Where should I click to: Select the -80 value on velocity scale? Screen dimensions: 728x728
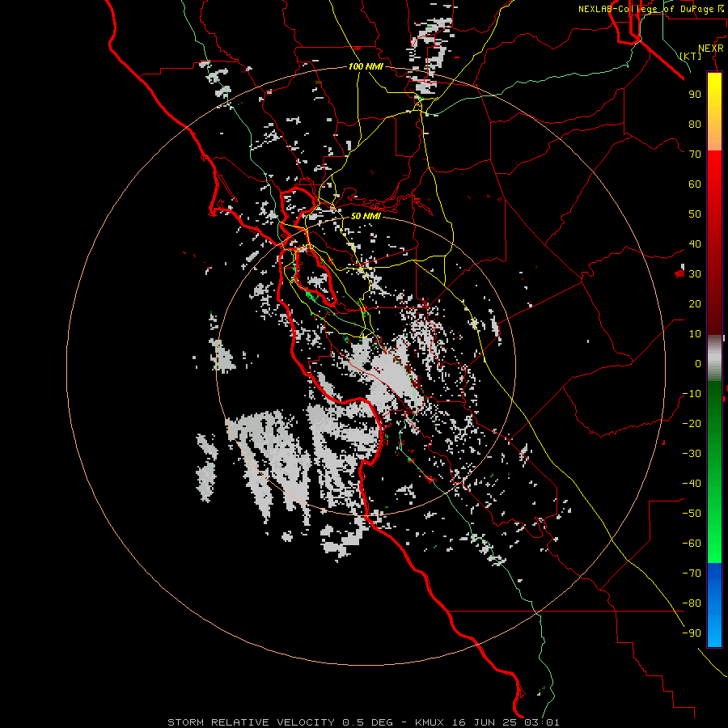692,603
